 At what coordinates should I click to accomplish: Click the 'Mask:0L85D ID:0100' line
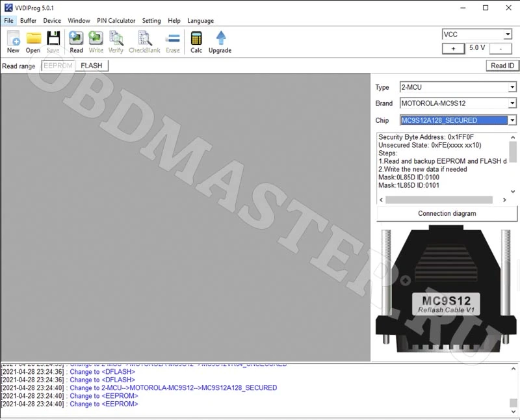click(409, 177)
